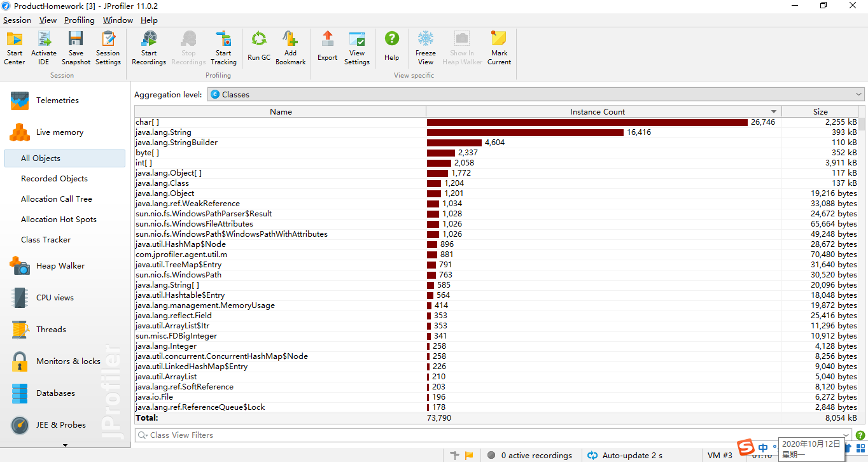868x462 pixels.
Task: Open the Aggregation level Classes dropdown
Action: [x=536, y=95]
